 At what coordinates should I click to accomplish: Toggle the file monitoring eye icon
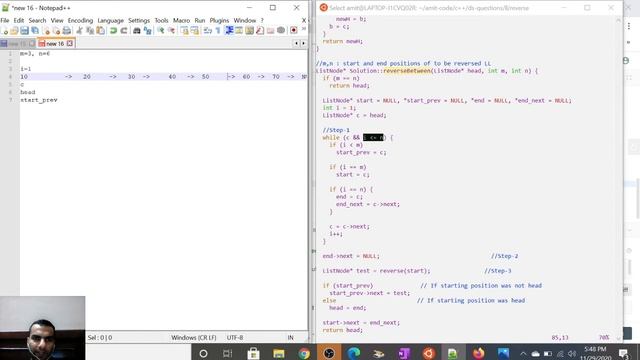(x=281, y=31)
